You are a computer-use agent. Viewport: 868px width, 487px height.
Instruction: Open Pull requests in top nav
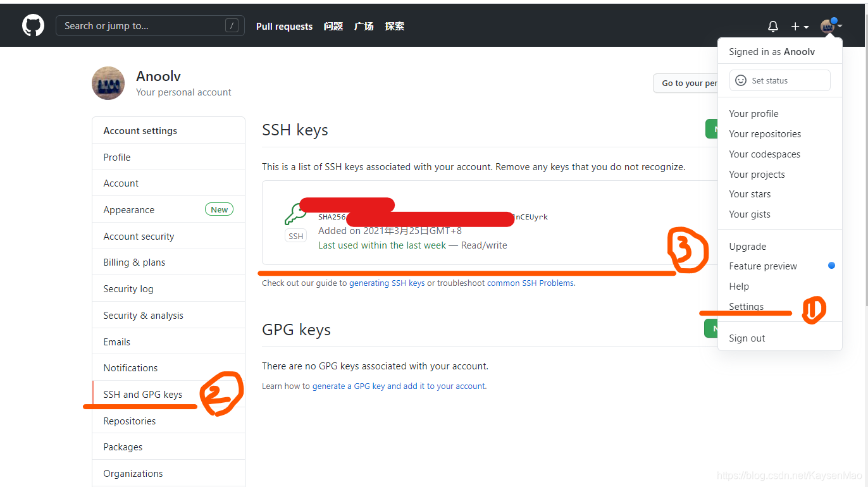pos(284,27)
